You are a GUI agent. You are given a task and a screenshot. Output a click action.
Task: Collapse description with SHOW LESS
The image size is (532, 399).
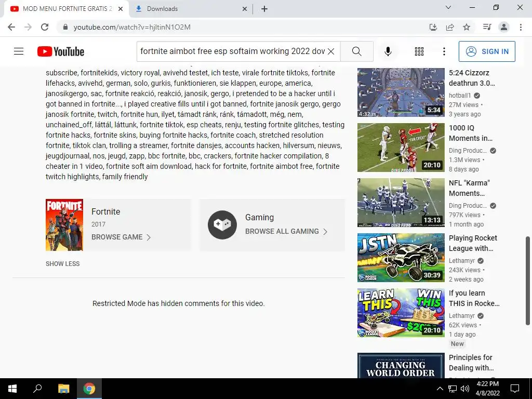pos(63,263)
